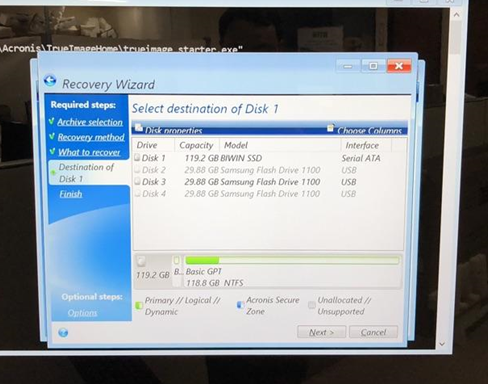Select the 119.2 GB disk icon in the partition map
Image resolution: width=488 pixels, height=384 pixels.
tap(141, 261)
